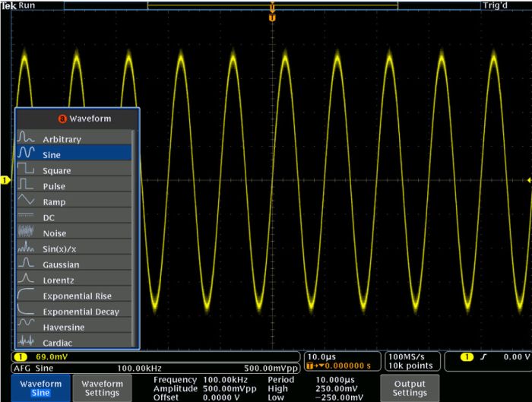The image size is (532, 402).
Task: Click the Haversine waveform icon
Action: [26, 322]
